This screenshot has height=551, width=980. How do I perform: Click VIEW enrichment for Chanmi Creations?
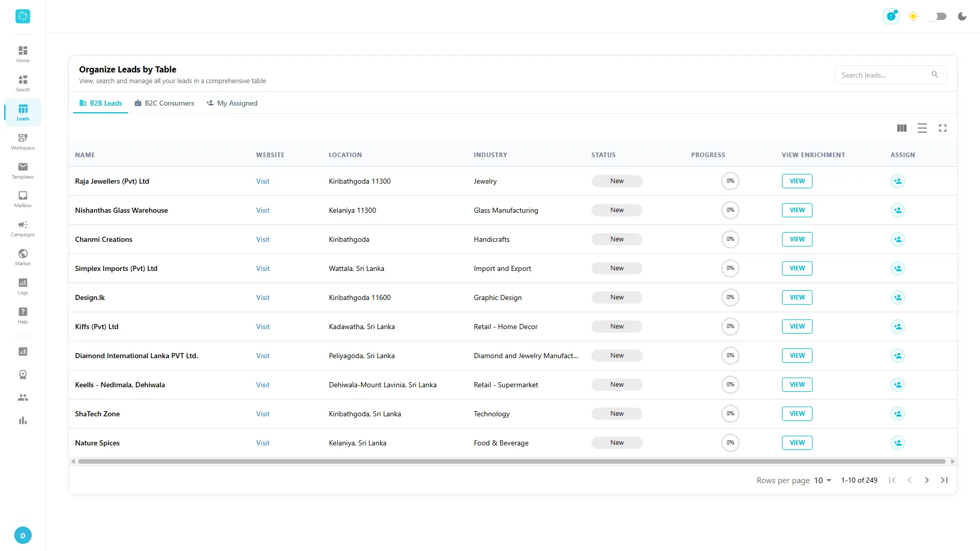pyautogui.click(x=797, y=239)
